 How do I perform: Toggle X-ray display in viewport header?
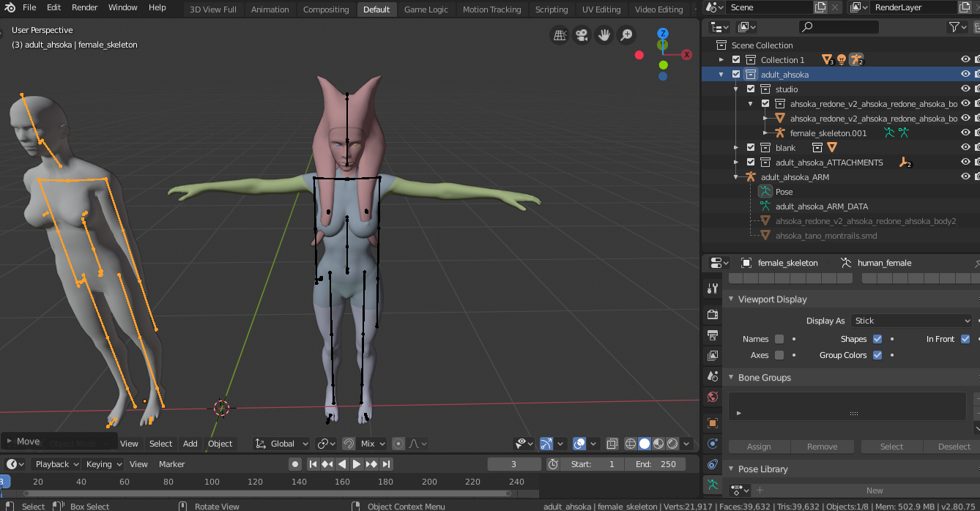tap(612, 444)
